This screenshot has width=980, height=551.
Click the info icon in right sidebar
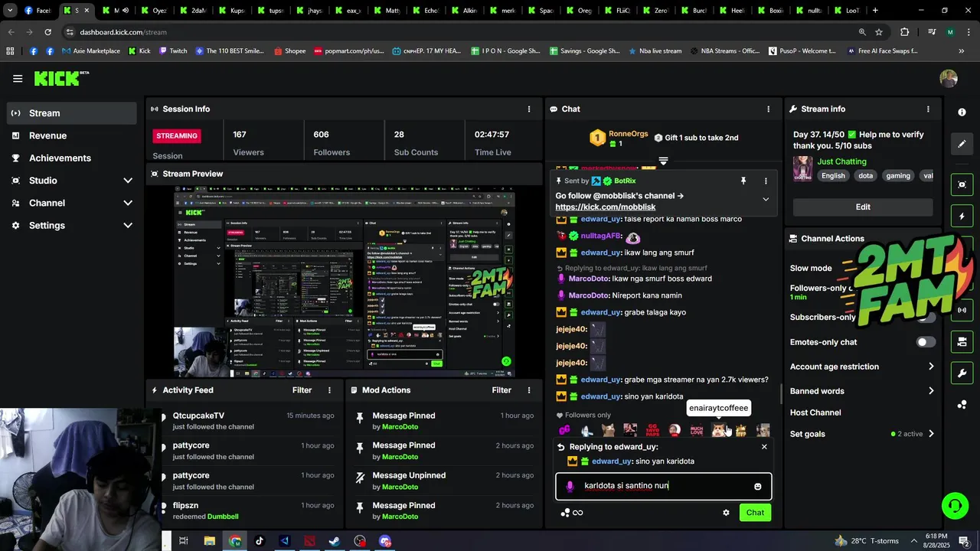(962, 112)
